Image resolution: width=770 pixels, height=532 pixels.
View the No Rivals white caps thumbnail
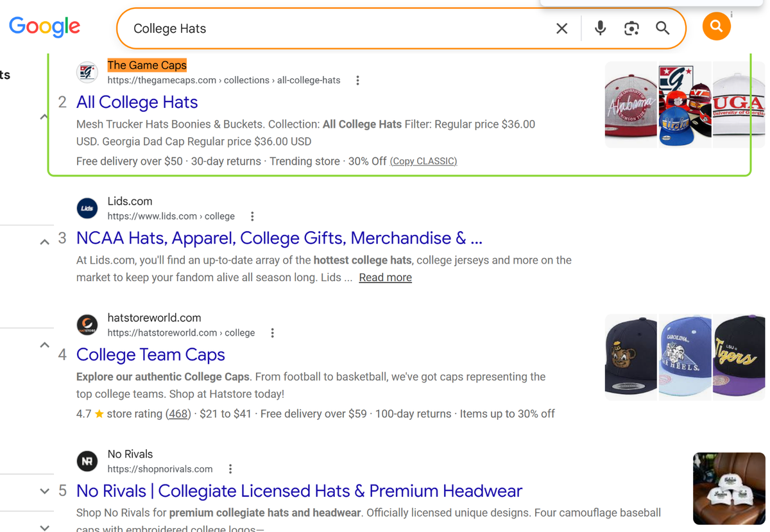pyautogui.click(x=729, y=488)
